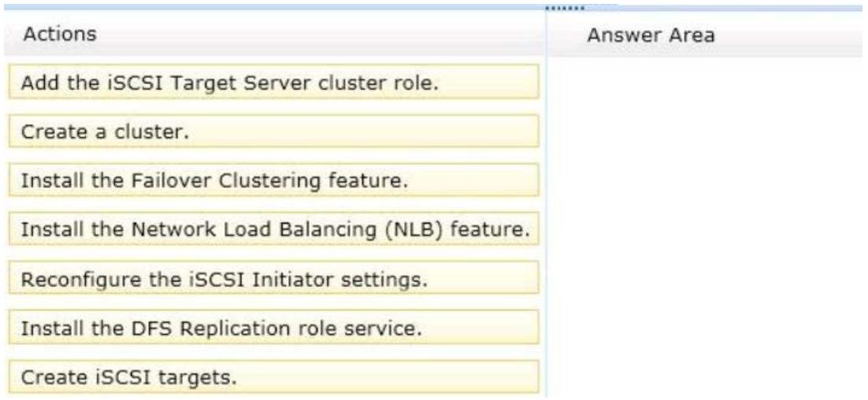
Task: Choose Install the Failover Clustering feature
Action: [273, 180]
